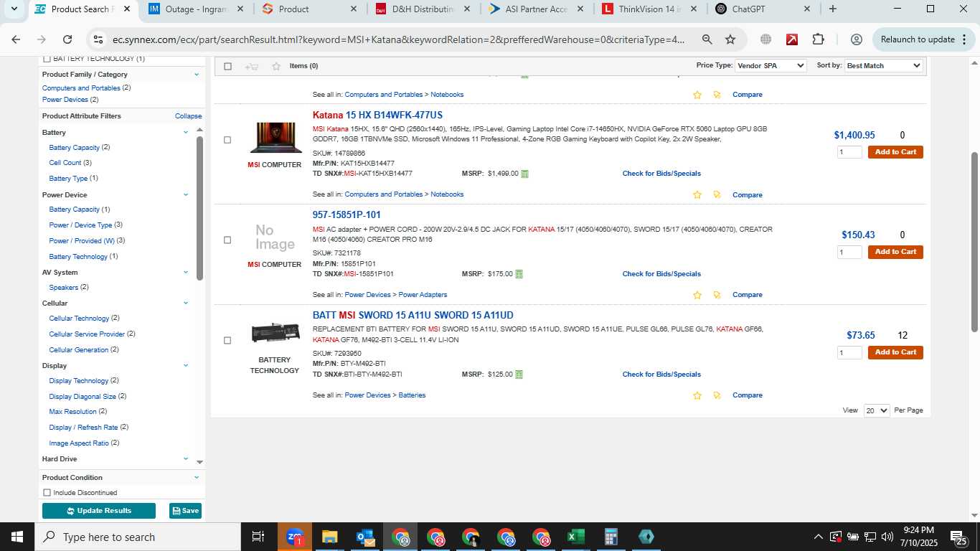The width and height of the screenshot is (980, 551).
Task: Tick the select-all checkbox beside Items (0)
Action: [x=227, y=66]
